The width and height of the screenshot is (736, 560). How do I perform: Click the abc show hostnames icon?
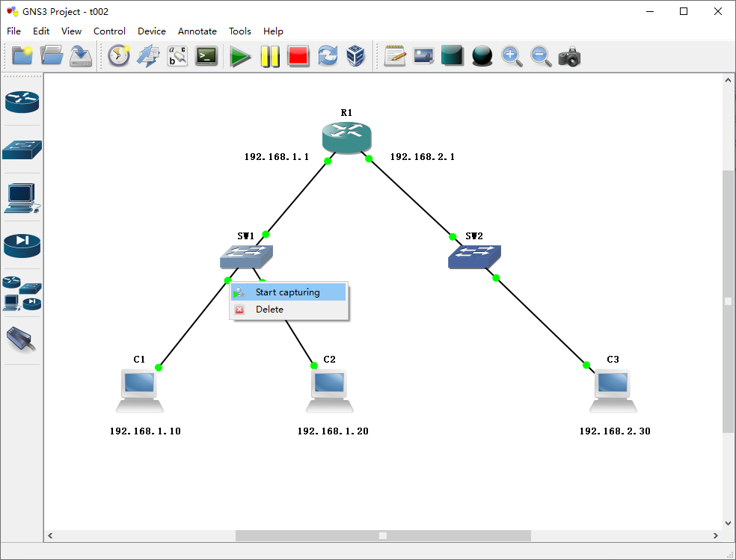pyautogui.click(x=177, y=56)
